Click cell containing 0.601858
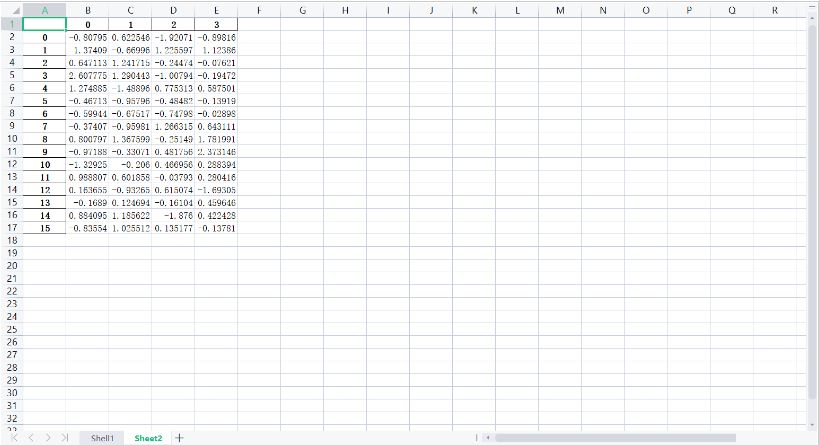 click(x=130, y=177)
